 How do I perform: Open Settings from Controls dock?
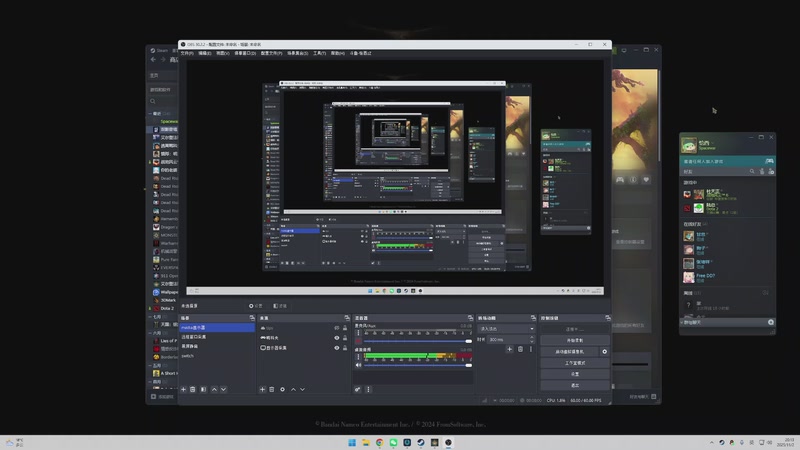(x=574, y=374)
